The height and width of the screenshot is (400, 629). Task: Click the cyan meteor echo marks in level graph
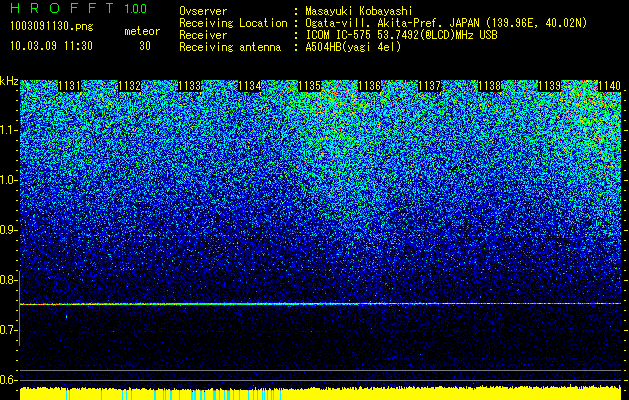coord(172,394)
